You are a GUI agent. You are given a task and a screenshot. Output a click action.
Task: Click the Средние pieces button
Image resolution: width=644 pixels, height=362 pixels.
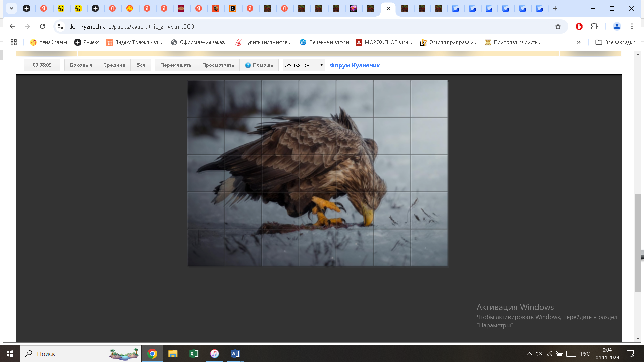click(x=114, y=65)
